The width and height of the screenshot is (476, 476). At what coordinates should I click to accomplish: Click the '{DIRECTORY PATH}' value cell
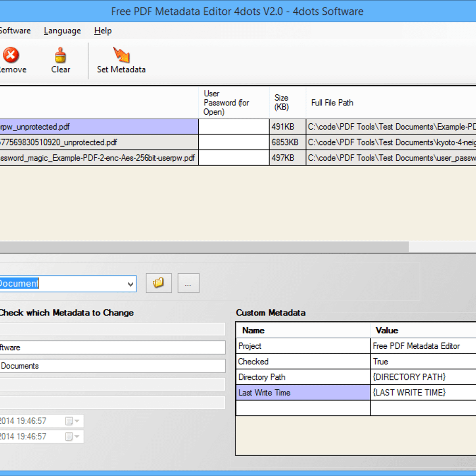click(x=423, y=377)
